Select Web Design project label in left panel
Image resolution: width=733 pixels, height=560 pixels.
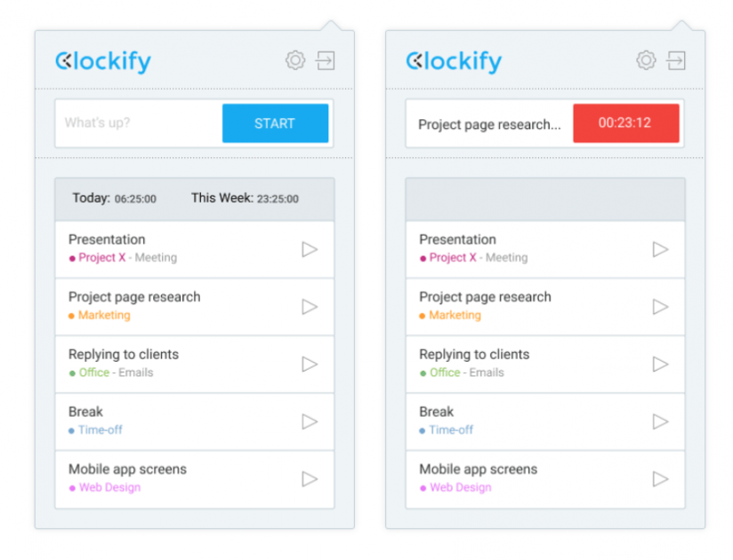[109, 487]
